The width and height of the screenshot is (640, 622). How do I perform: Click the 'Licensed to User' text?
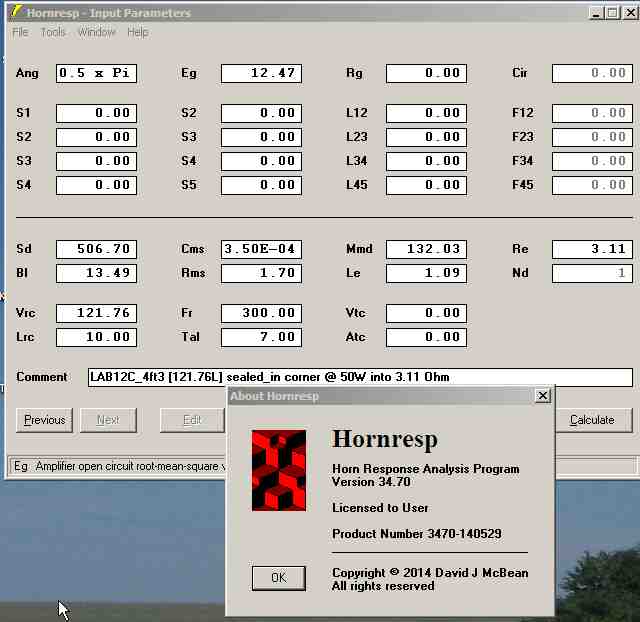[380, 508]
